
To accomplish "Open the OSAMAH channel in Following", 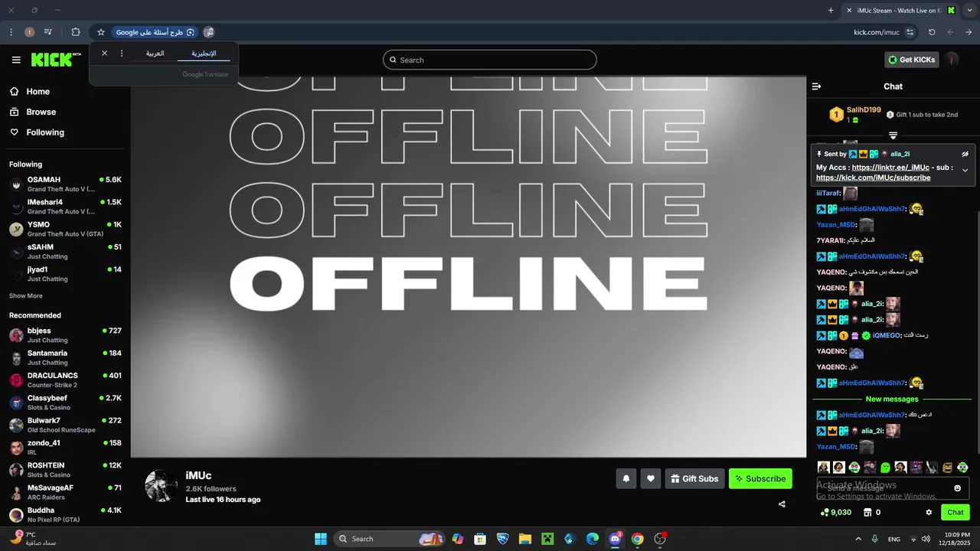I will 65,184.
